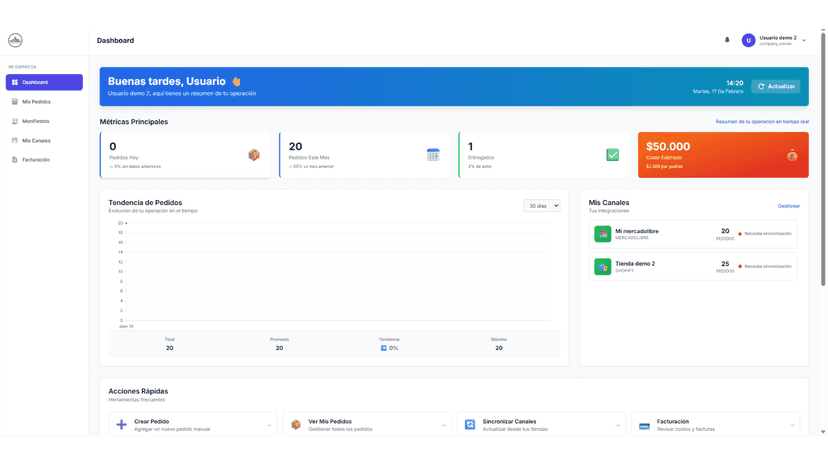Open Mis Canales sidebar item
The height and width of the screenshot is (466, 828).
point(44,141)
